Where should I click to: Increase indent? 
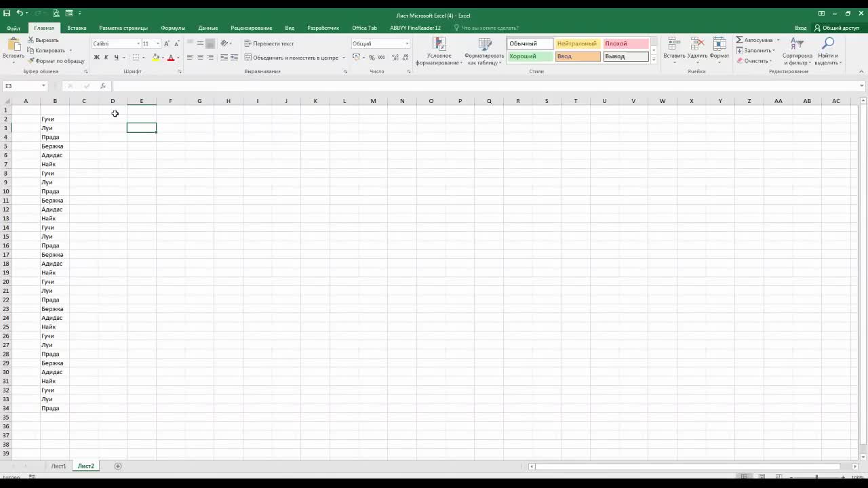(x=235, y=58)
